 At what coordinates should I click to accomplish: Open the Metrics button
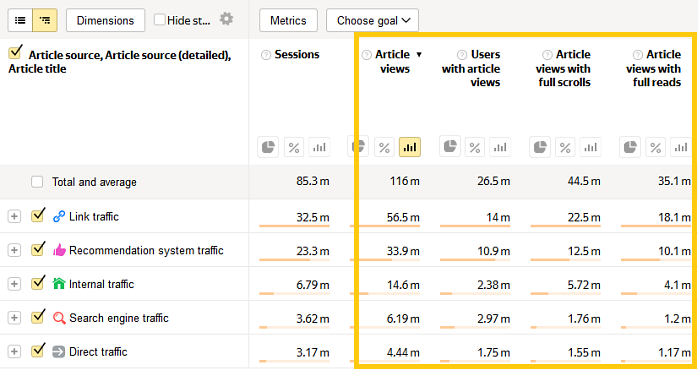click(288, 20)
